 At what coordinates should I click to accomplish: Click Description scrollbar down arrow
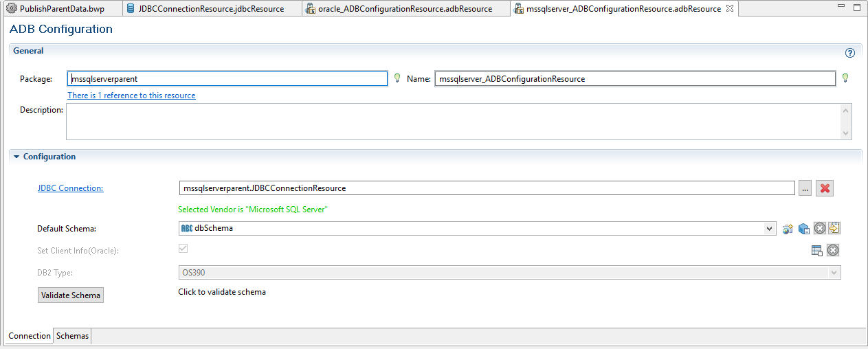pyautogui.click(x=847, y=133)
